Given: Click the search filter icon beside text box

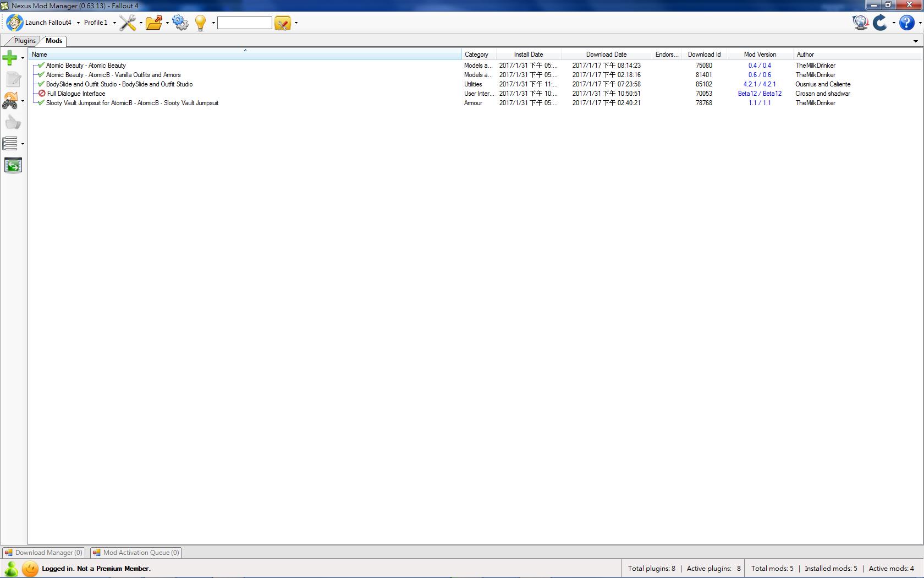Looking at the screenshot, I should click(x=282, y=23).
